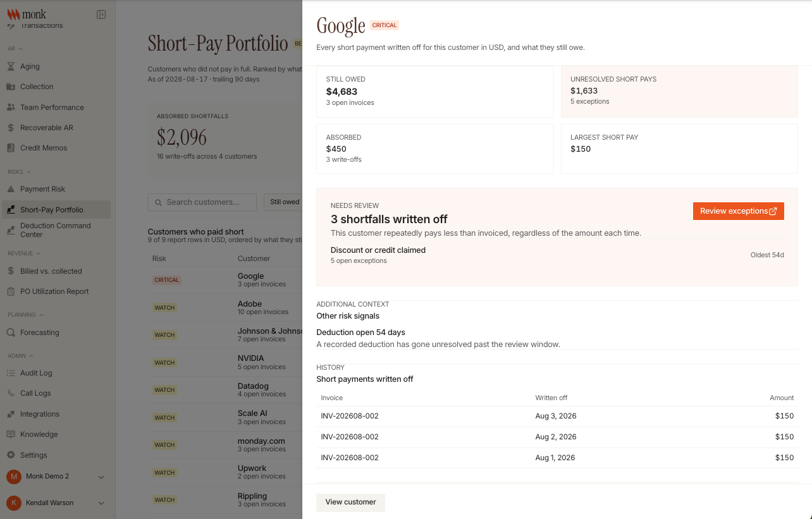Screen dimensions: 812x519
Task: Click the Recoverable AR dollar icon
Action: (11, 128)
